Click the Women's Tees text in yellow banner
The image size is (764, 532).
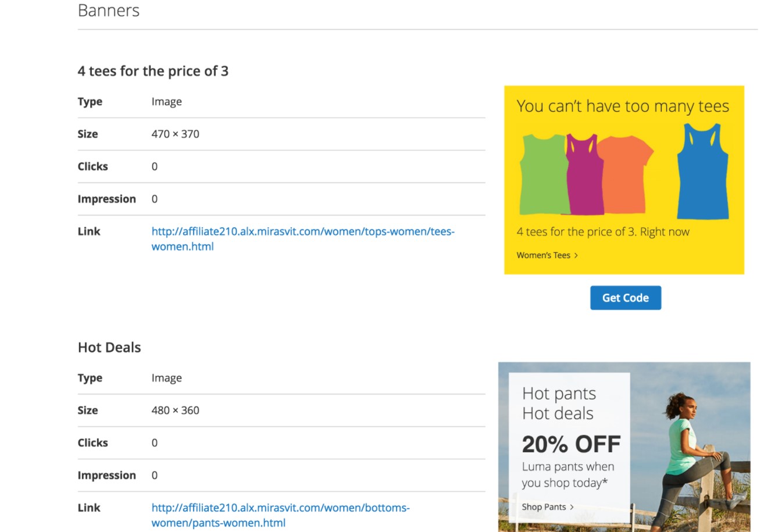pyautogui.click(x=543, y=255)
